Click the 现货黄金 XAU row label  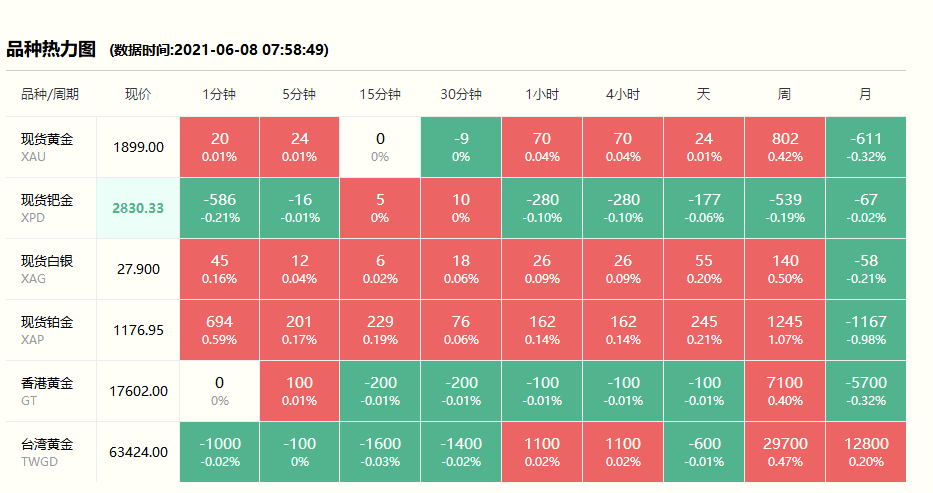47,147
